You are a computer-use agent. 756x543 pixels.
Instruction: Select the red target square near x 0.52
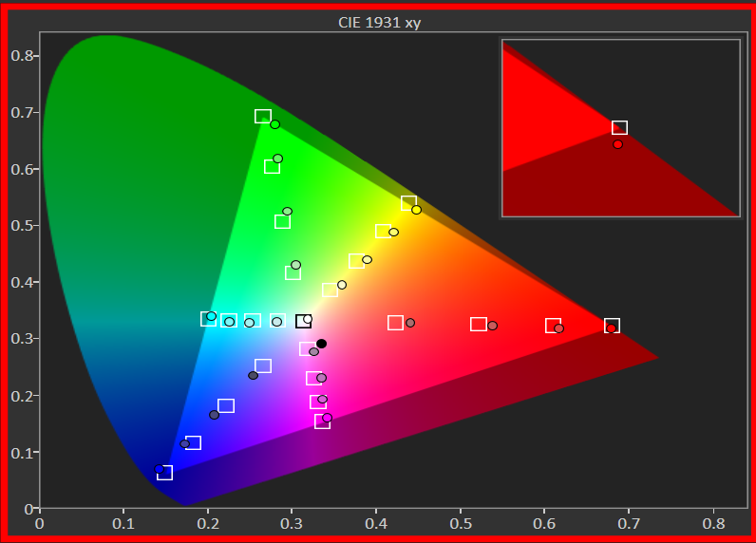pos(479,325)
